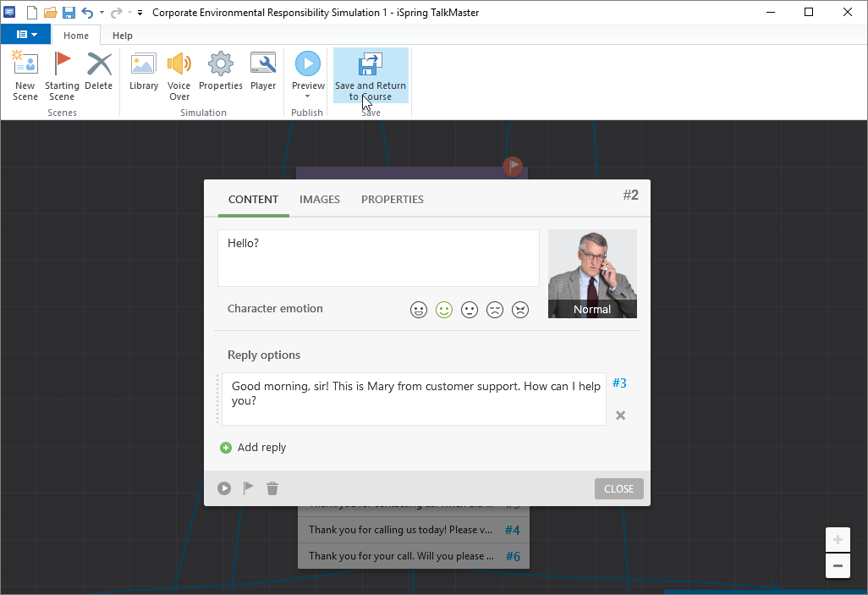Create a New Scene

[x=25, y=74]
